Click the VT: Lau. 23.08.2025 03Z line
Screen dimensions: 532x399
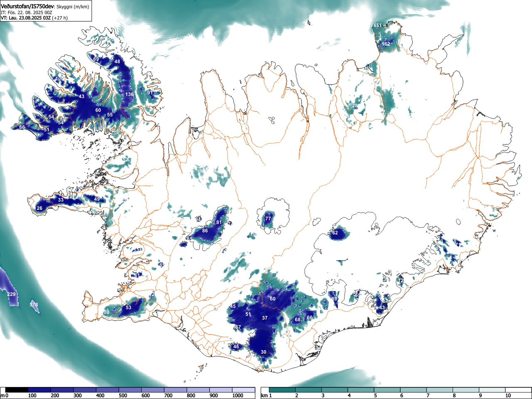25,18
